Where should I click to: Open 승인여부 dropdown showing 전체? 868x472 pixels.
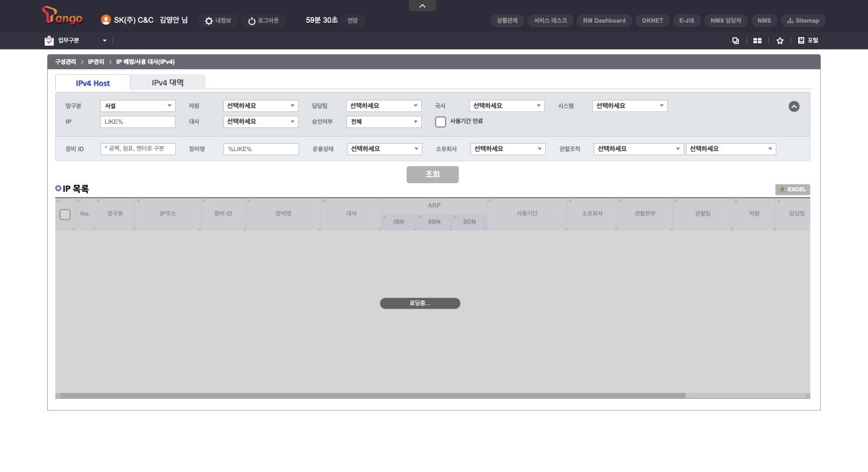click(x=383, y=121)
